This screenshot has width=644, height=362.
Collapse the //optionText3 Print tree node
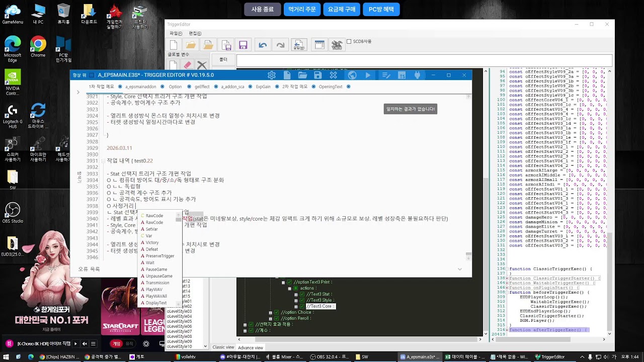tap(283, 283)
